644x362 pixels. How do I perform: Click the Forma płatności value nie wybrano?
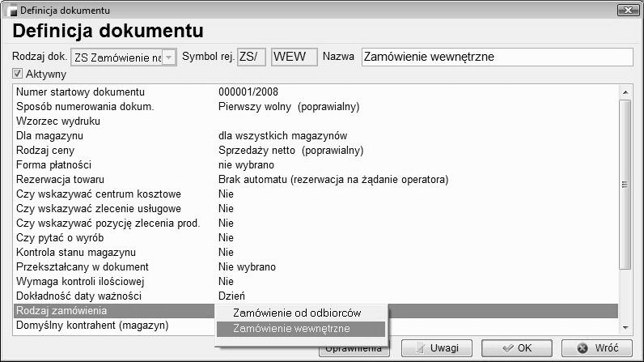(246, 165)
